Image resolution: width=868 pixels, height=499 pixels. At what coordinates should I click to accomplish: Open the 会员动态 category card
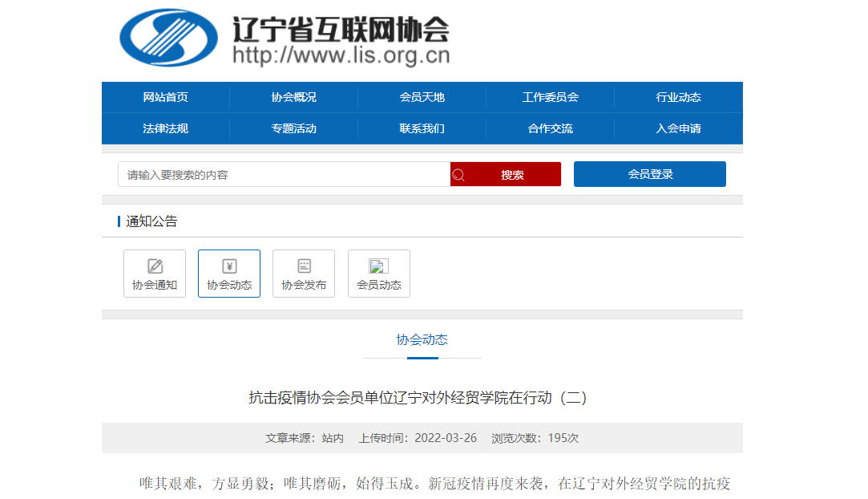(378, 274)
